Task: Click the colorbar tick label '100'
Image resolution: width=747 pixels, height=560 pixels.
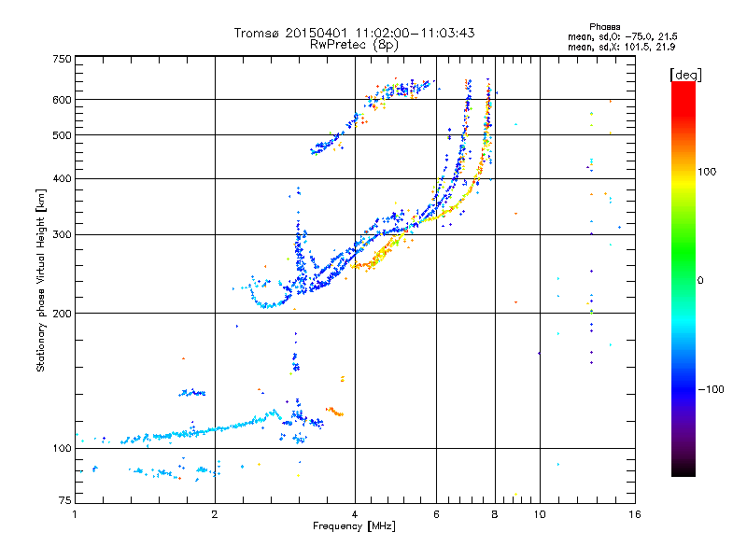Action: [x=707, y=172]
